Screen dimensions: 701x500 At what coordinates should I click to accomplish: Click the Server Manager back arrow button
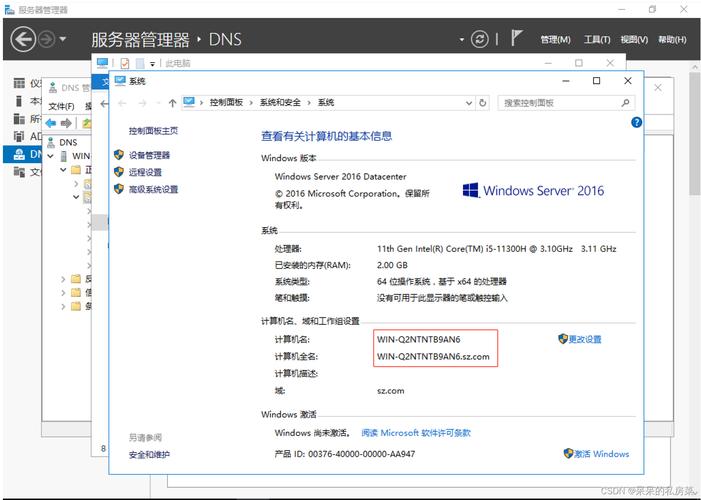coord(23,39)
